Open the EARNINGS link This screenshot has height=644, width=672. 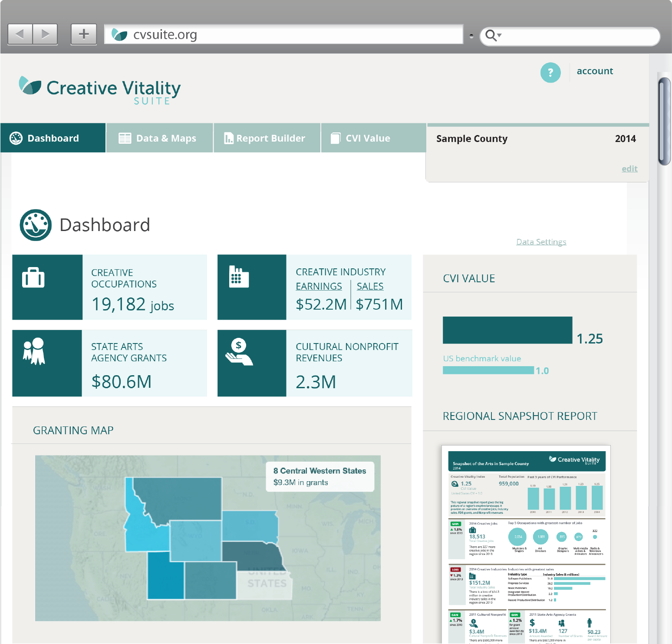click(x=319, y=287)
